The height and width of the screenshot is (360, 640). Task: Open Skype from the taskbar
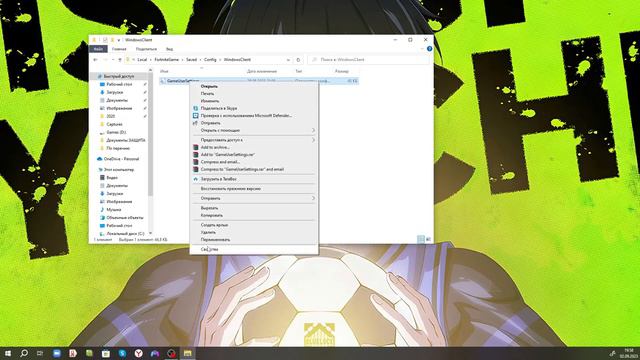pos(122,353)
